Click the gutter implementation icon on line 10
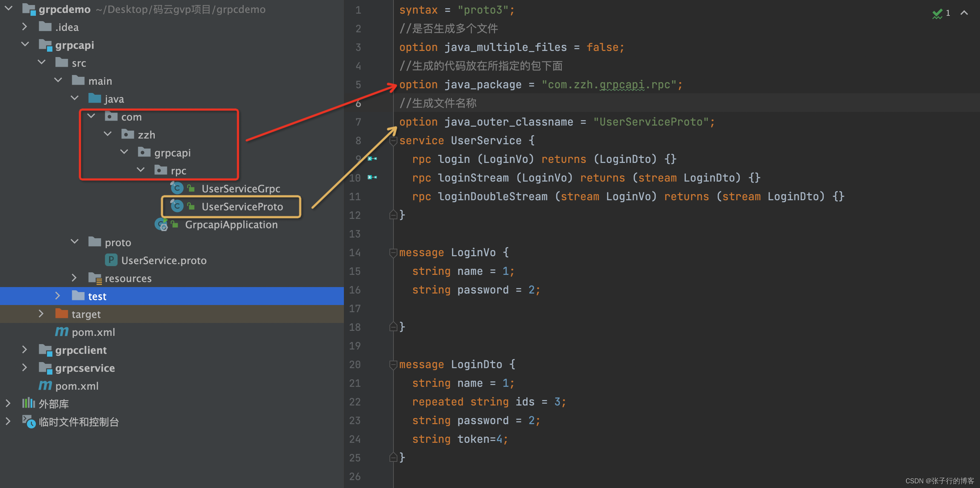The image size is (980, 488). 372,177
